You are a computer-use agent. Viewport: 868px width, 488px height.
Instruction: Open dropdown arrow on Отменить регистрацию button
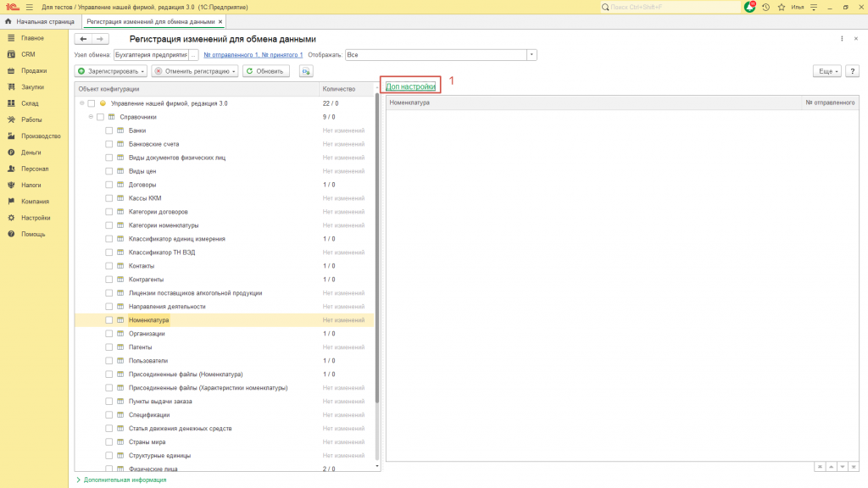pyautogui.click(x=234, y=71)
